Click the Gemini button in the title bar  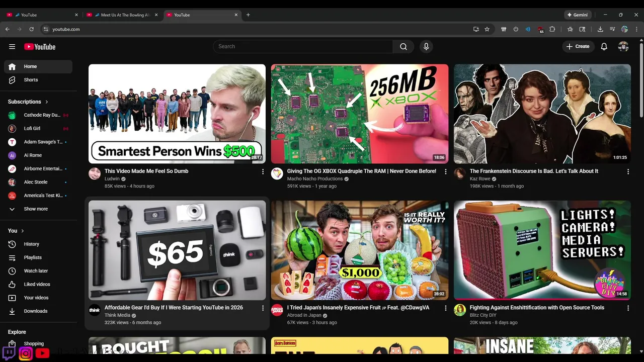[x=577, y=15]
